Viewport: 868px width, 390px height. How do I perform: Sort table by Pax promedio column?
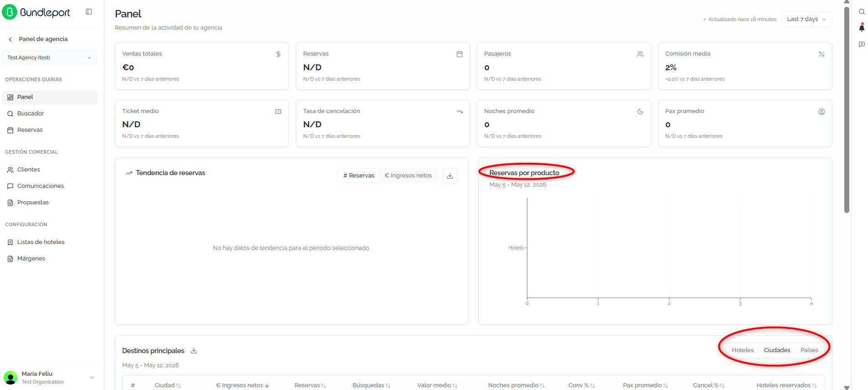(645, 385)
